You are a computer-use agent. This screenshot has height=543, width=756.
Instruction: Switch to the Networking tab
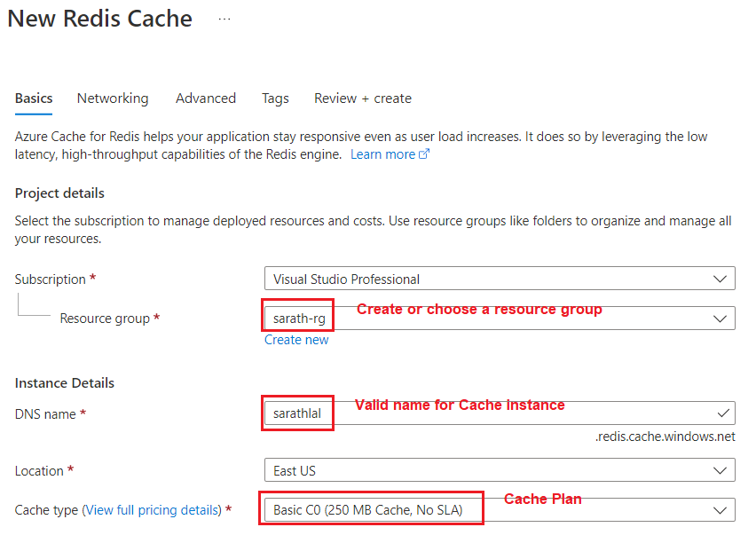coord(113,98)
